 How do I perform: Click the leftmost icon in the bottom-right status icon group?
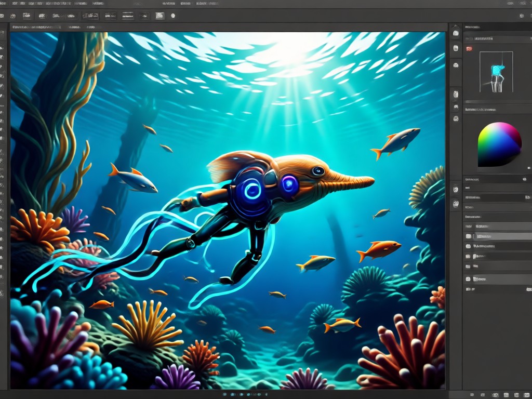472,395
